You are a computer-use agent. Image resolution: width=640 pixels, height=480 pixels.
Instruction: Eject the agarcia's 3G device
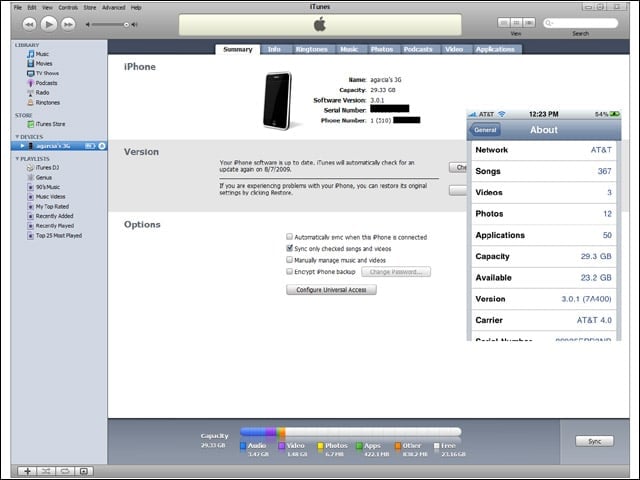pos(102,146)
